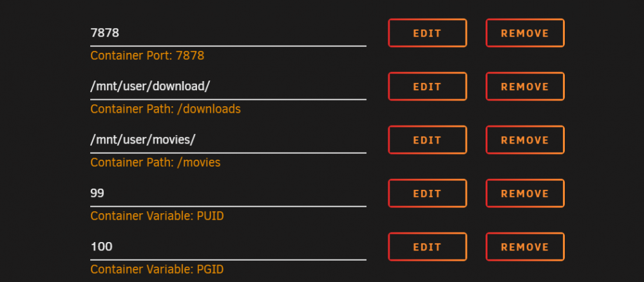Remove the PGID variable with value 100
Viewport: 644px width, 282px height.
coord(525,247)
